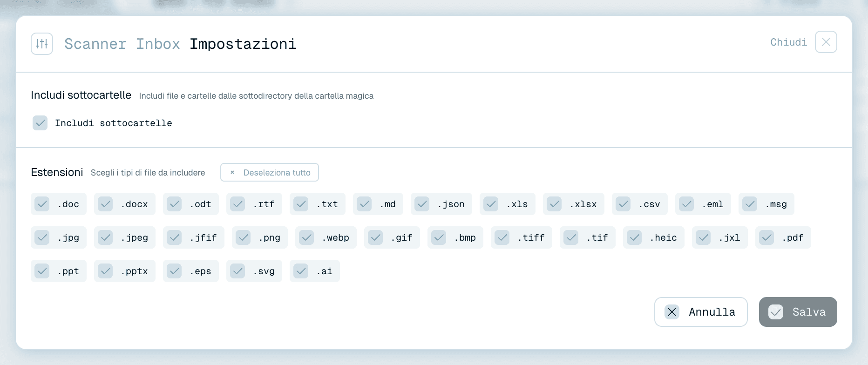Image resolution: width=868 pixels, height=365 pixels.
Task: Toggle the .jfif extension checkbox
Action: pos(174,237)
